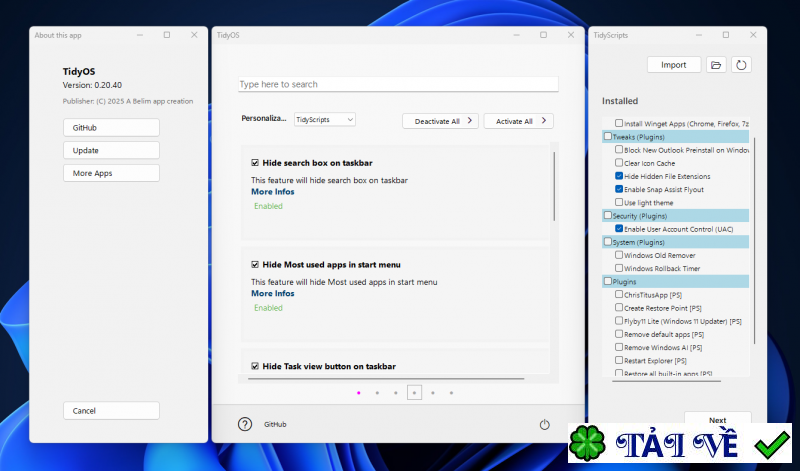Check Use light theme option
The height and width of the screenshot is (471, 800).
click(619, 202)
